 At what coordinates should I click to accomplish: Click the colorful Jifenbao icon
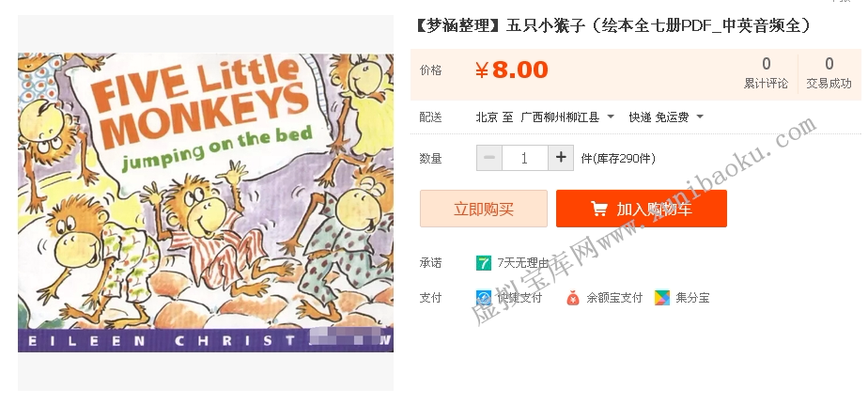click(x=662, y=298)
